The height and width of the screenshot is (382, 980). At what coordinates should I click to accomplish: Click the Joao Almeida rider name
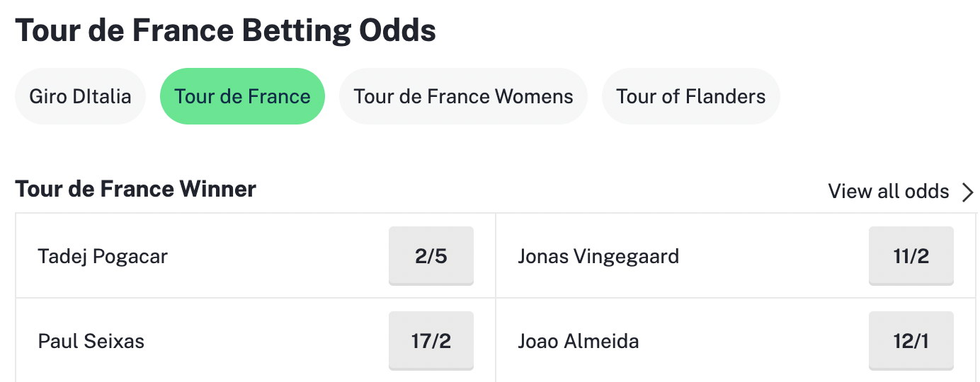pyautogui.click(x=579, y=342)
